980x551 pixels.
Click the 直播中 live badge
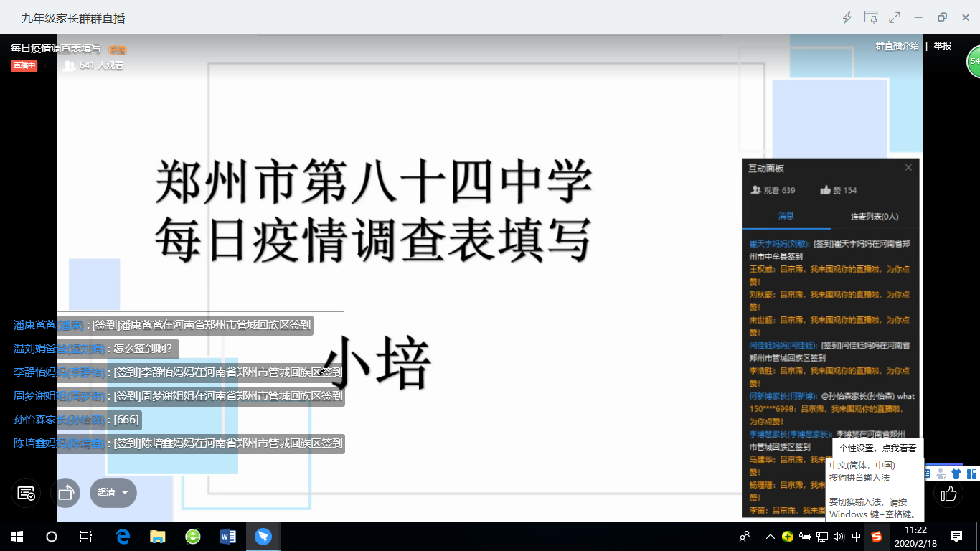pos(24,65)
